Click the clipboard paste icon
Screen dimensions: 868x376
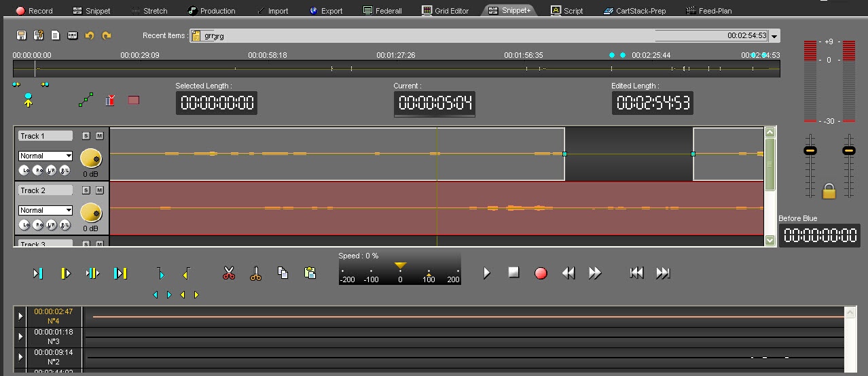coord(310,273)
